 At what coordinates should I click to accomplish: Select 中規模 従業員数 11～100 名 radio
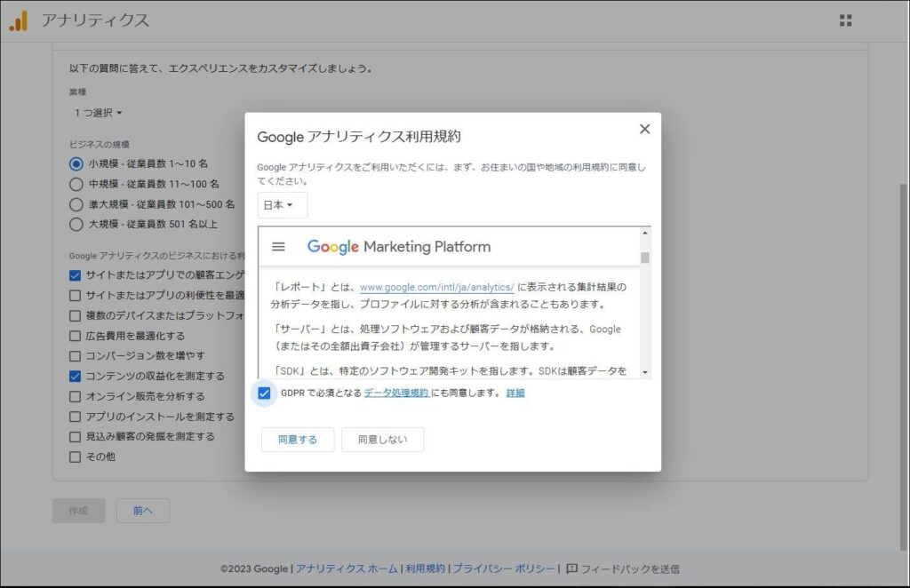point(76,185)
